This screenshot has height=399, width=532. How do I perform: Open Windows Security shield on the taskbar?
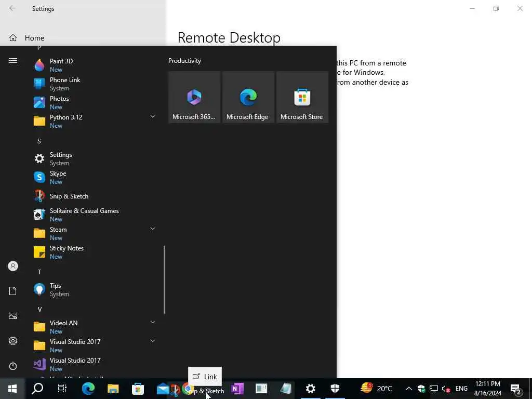click(335, 389)
